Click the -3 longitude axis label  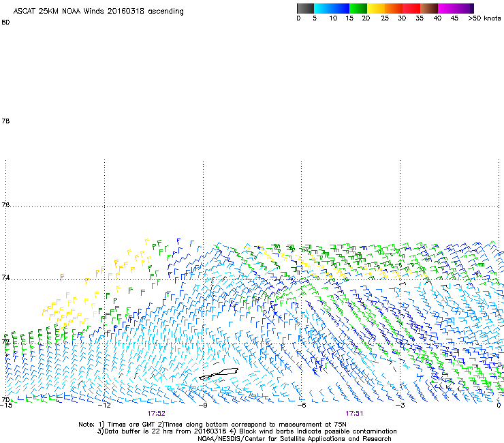point(400,405)
